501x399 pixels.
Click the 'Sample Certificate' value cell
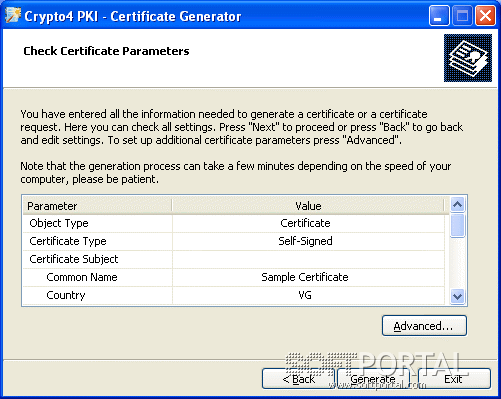tap(308, 277)
